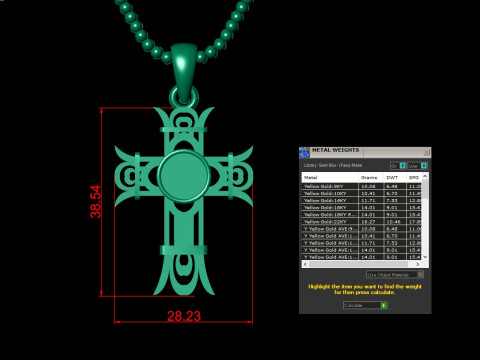Click the scroll-down arrow of metal list
Viewport: 480px width, 360px height.
click(x=425, y=257)
